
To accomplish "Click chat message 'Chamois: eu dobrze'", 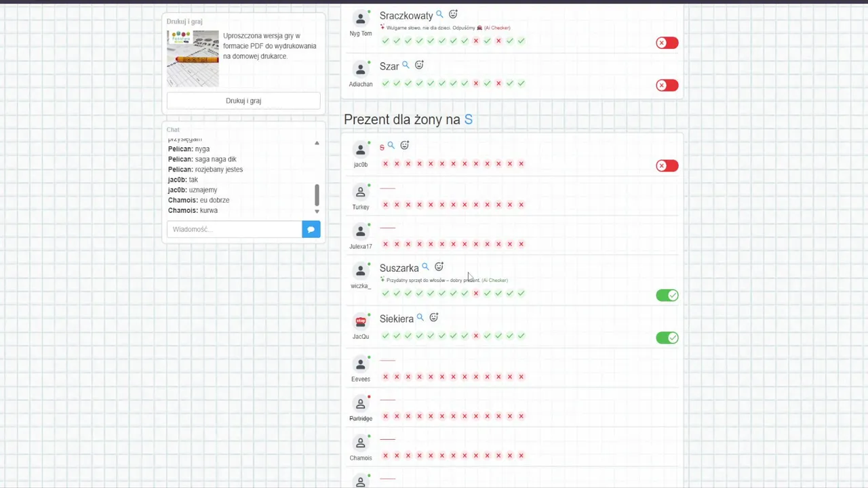I will [199, 200].
